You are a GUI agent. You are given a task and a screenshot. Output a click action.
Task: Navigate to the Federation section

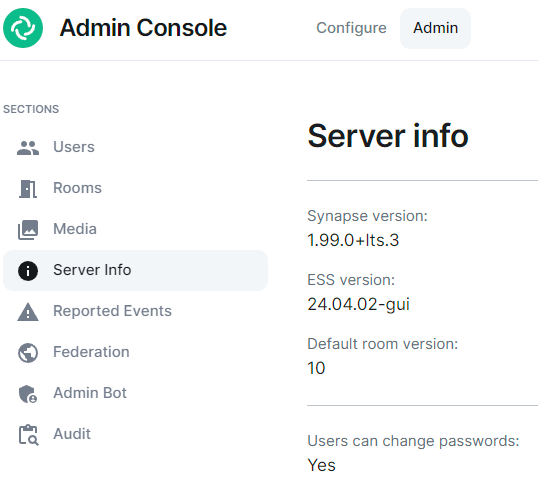[135, 352]
